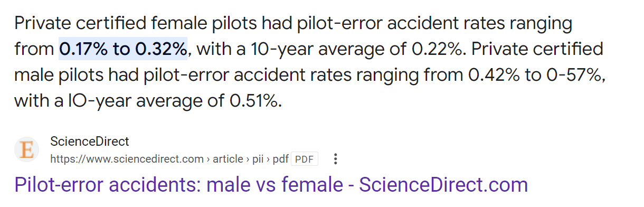The width and height of the screenshot is (644, 207).
Task: Click the words 'male pilots had' in snippet
Action: 77,75
